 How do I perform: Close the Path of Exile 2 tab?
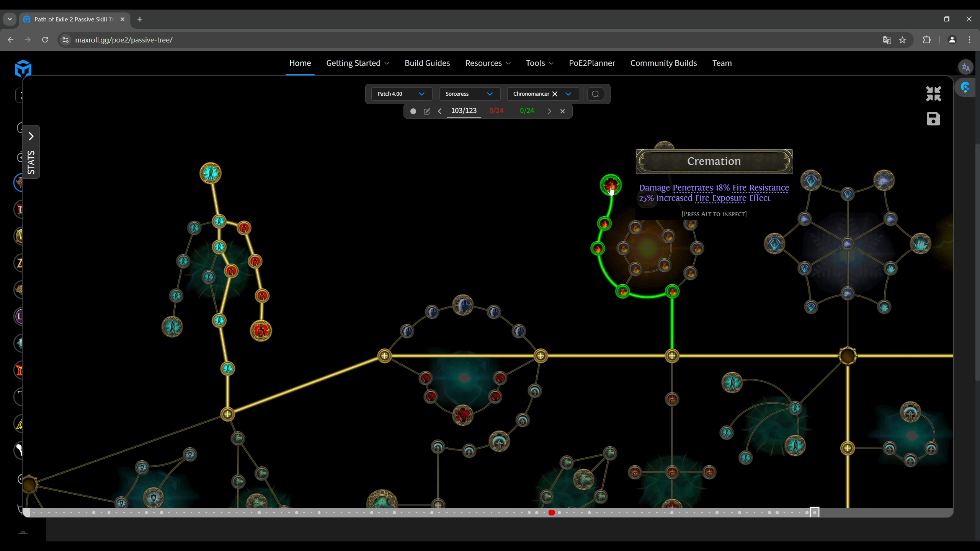(x=122, y=19)
